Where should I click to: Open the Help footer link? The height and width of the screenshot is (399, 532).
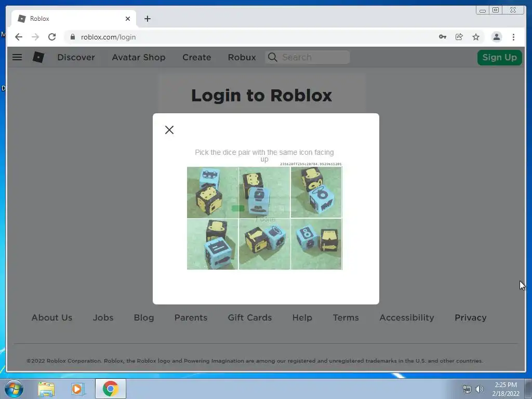tap(302, 317)
